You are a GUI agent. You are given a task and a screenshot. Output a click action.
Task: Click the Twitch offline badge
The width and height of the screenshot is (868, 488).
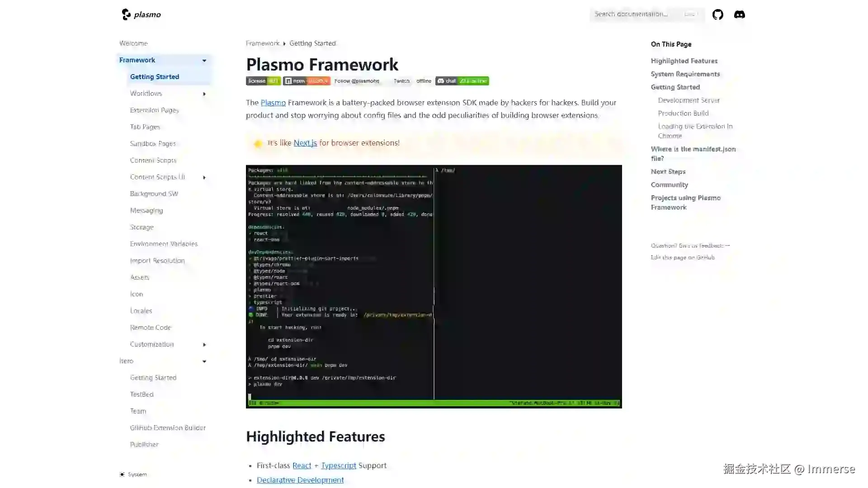click(412, 81)
